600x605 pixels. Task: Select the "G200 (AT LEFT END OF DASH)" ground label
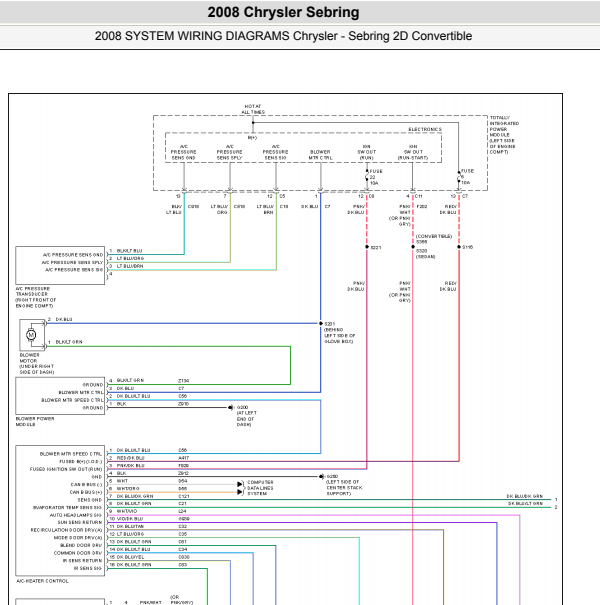point(247,416)
